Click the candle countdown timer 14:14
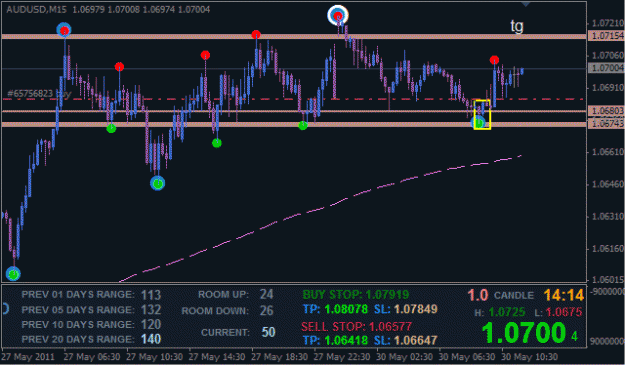Screen dimensions: 625x365 pyautogui.click(x=564, y=295)
